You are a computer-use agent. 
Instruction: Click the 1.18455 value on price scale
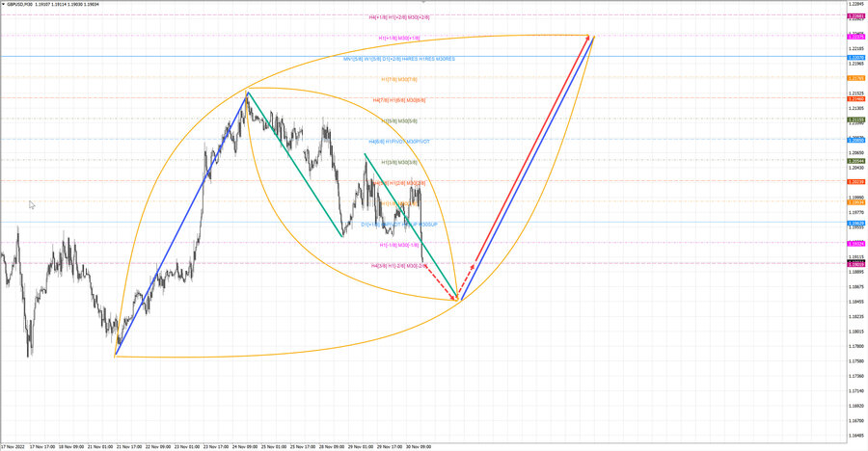tap(856, 302)
